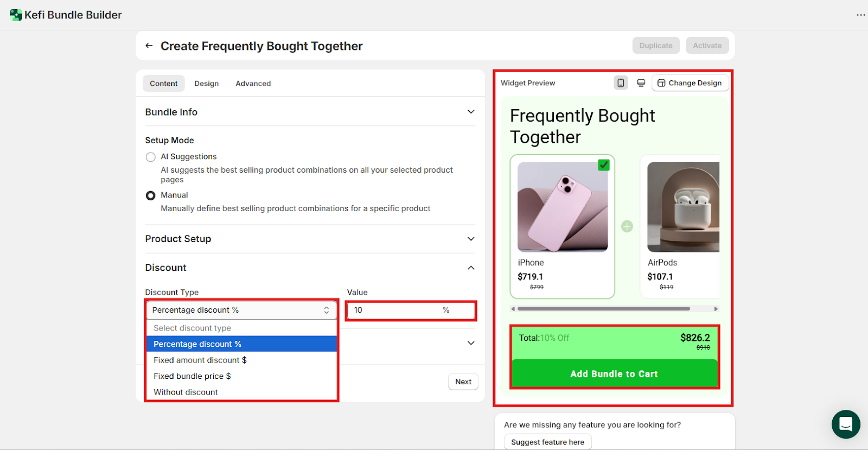Screen dimensions: 868x450
Task: Expand the Product Setup section
Action: point(471,239)
